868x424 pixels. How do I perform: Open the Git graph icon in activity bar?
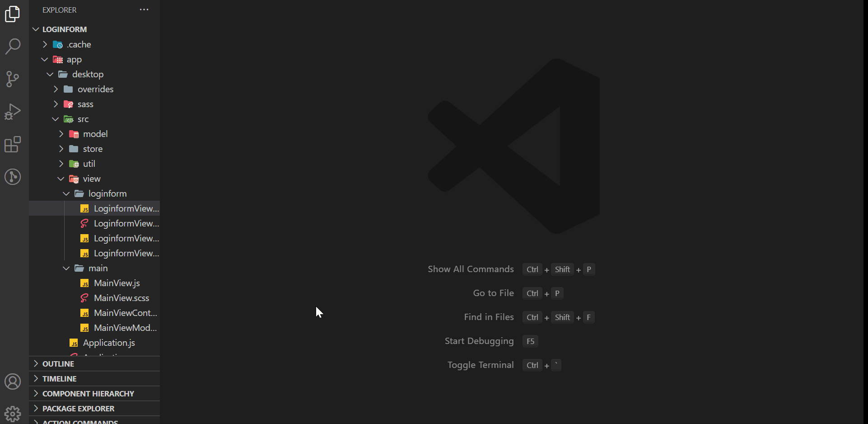13,177
